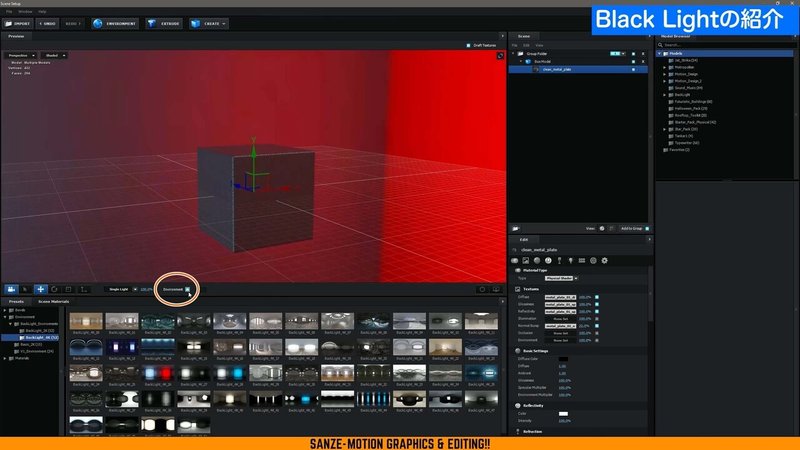Open Basic Settings sphere icon in Edit panel
This screenshot has width=800, height=450.
[537, 261]
